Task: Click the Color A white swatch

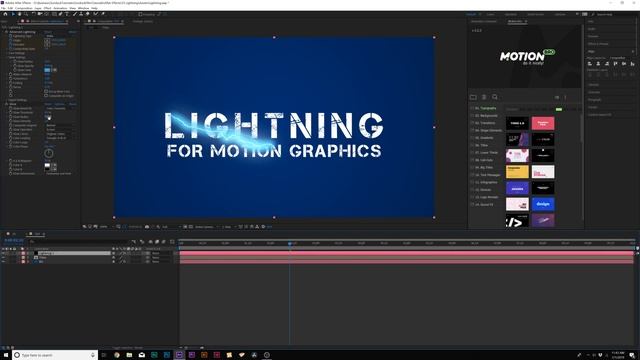Action: click(x=47, y=165)
